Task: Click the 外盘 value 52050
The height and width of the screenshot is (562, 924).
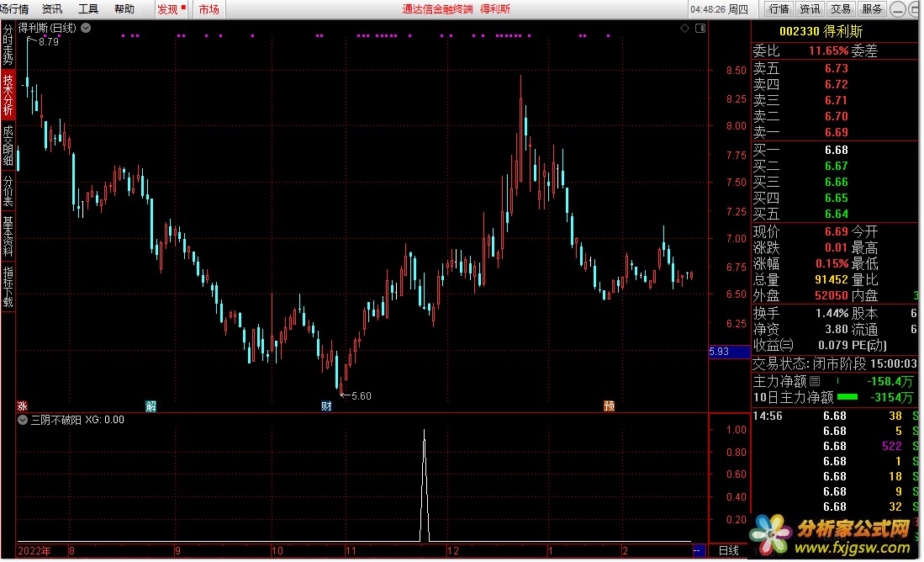Action: coord(831,295)
